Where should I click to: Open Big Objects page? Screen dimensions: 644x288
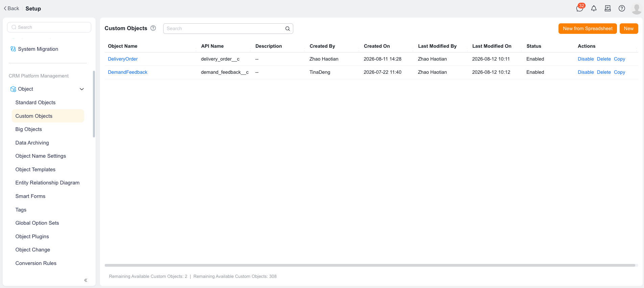coord(29,129)
